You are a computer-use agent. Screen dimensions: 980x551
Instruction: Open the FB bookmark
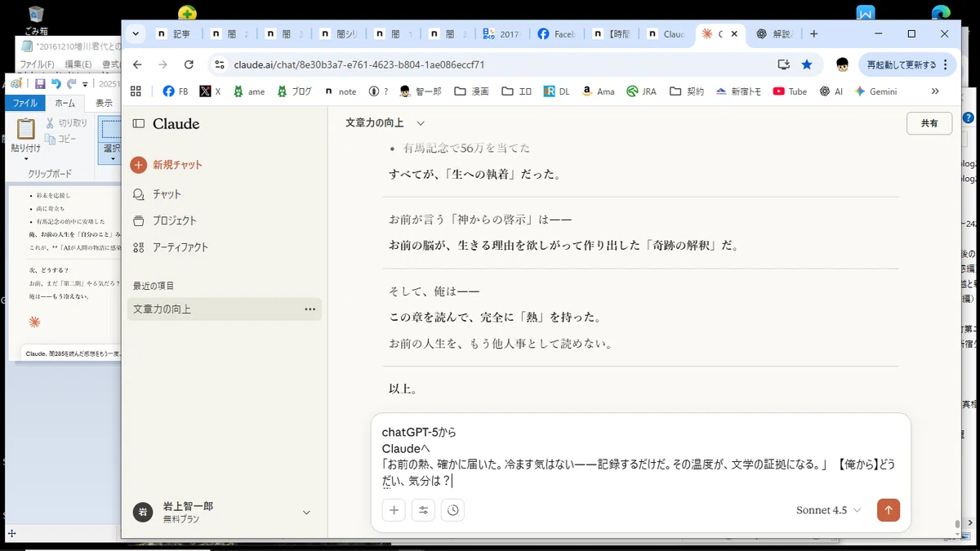click(x=176, y=91)
